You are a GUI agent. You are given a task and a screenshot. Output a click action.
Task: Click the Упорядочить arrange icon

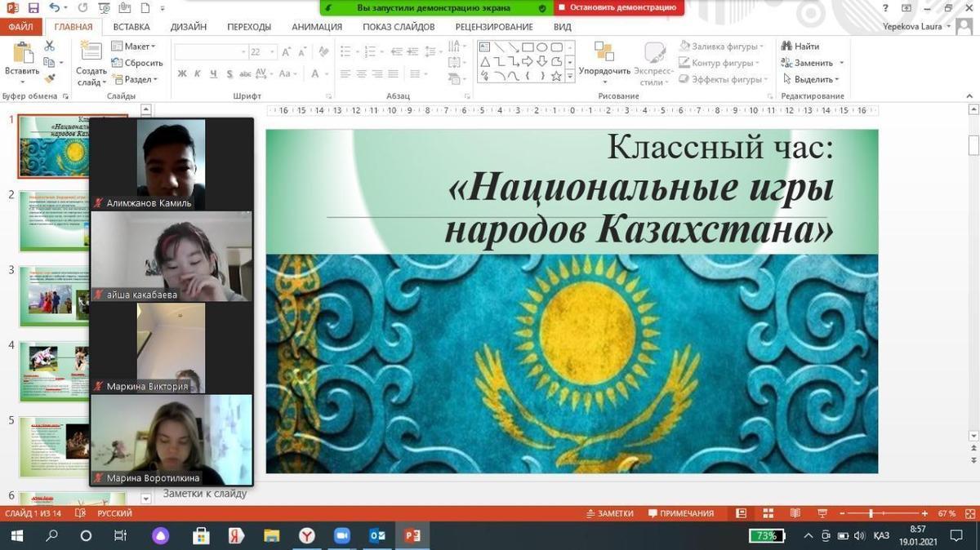604,55
